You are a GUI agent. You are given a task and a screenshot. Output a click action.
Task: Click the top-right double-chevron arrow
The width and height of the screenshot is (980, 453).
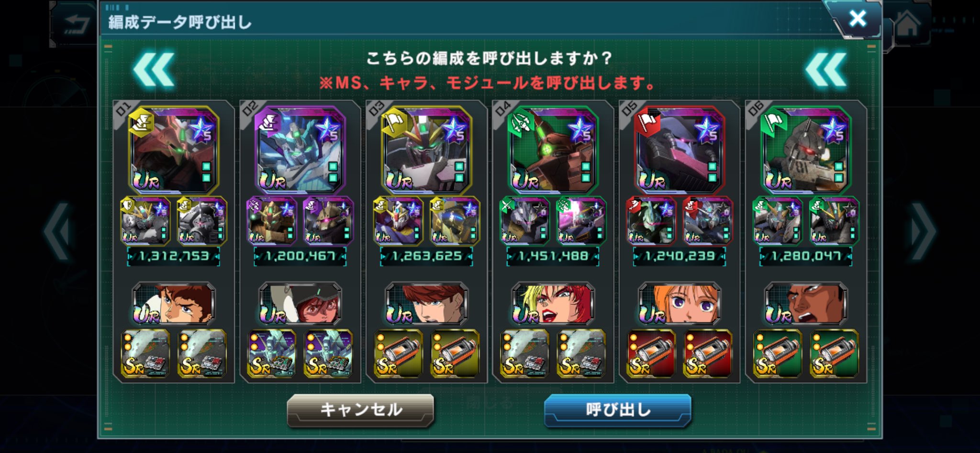(x=826, y=70)
